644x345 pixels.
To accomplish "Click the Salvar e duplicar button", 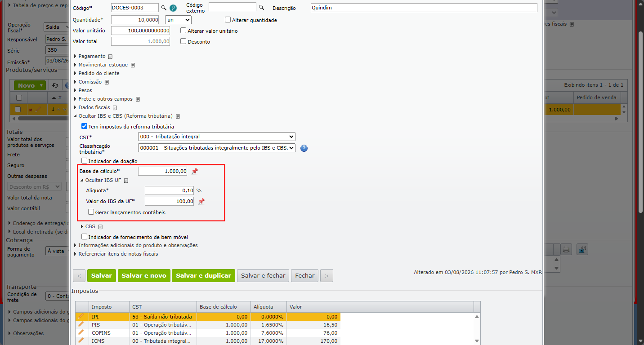I will click(x=203, y=275).
